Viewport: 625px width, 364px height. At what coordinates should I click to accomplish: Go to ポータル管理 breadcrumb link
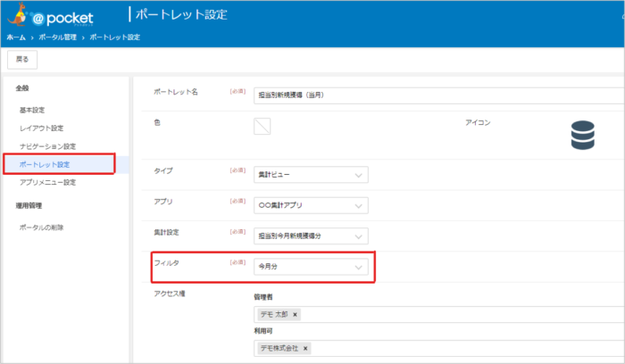coord(57,37)
